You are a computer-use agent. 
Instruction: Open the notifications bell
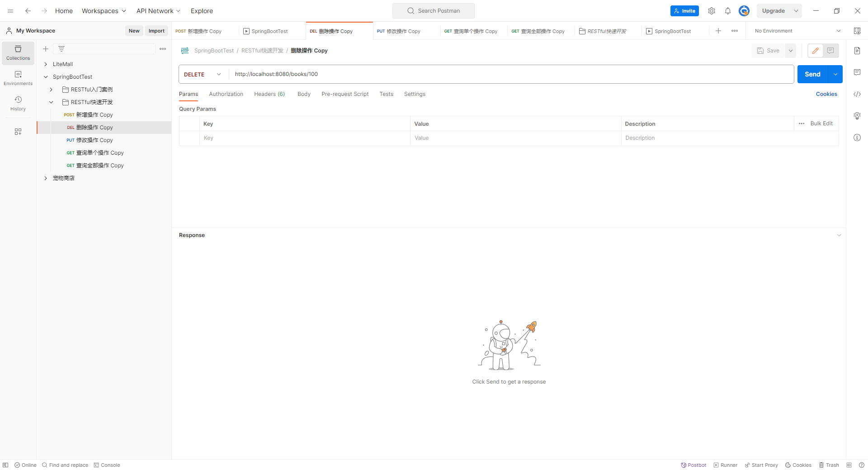tap(728, 11)
